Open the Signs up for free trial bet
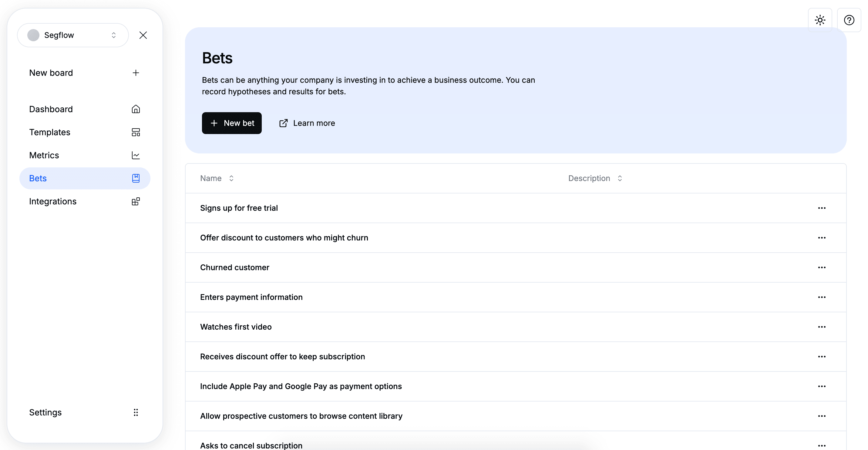 (239, 208)
